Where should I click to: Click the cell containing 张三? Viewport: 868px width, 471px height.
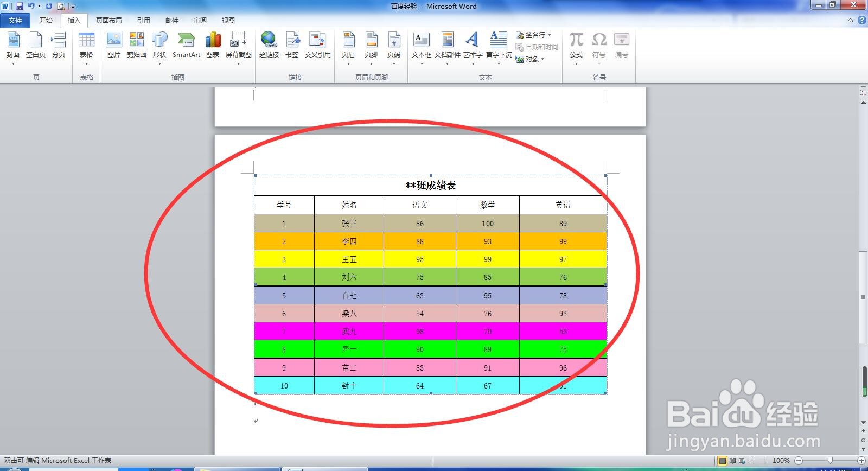(x=349, y=224)
